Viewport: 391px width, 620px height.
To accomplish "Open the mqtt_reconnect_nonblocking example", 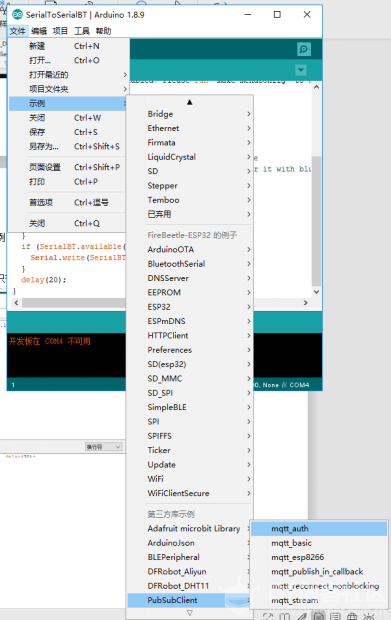I will [319, 586].
